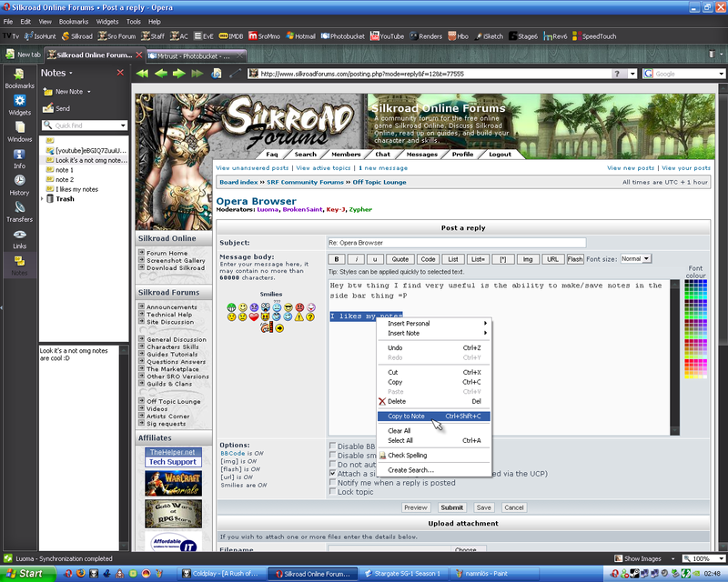728x582 pixels.
Task: Close the Notes panel with the red X
Action: pyautogui.click(x=120, y=73)
